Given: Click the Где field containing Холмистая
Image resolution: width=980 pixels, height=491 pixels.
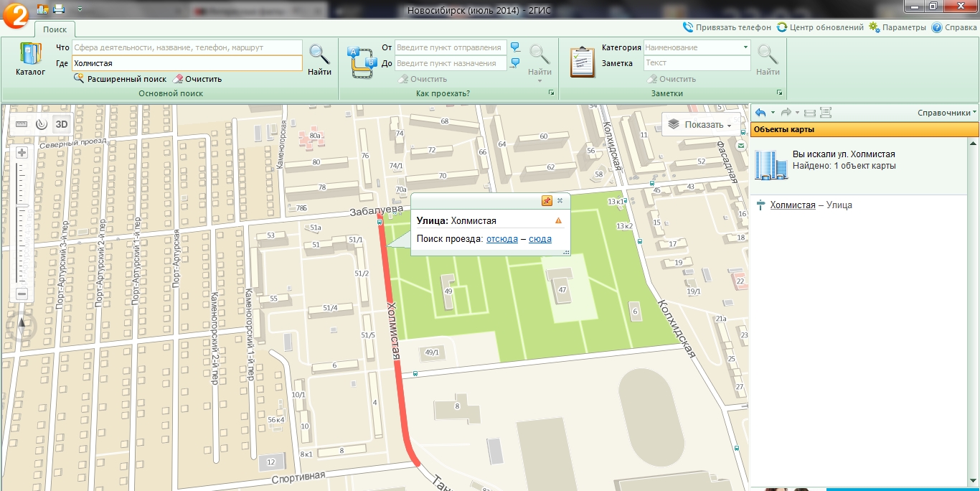Looking at the screenshot, I should (x=187, y=63).
